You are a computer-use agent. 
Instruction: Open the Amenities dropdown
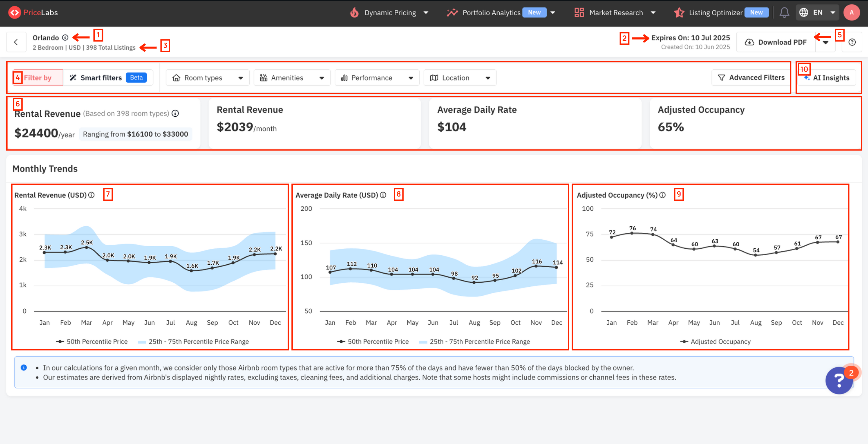click(292, 78)
